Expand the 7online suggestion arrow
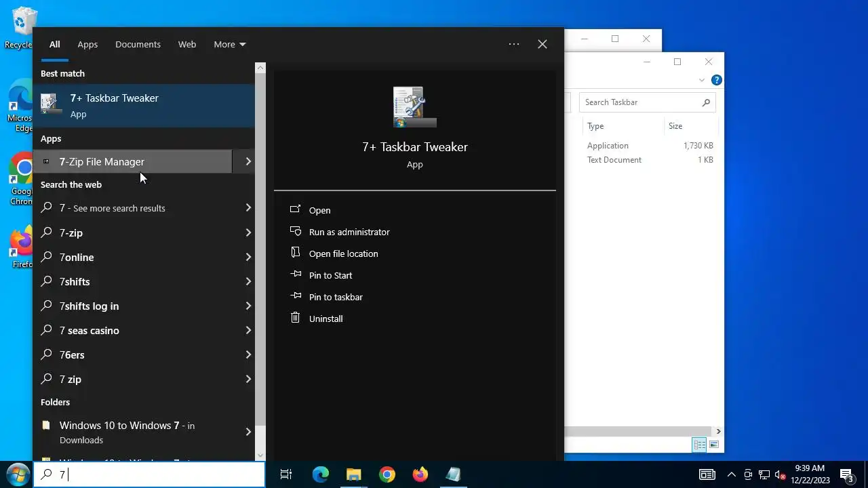This screenshot has width=868, height=488. [x=248, y=257]
